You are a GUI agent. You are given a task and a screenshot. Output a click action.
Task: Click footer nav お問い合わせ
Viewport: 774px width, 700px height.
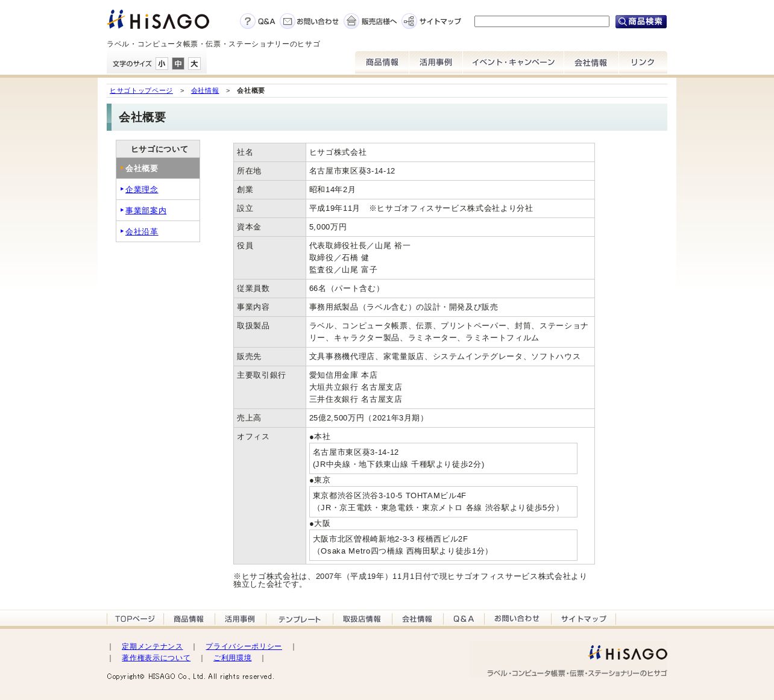click(517, 619)
